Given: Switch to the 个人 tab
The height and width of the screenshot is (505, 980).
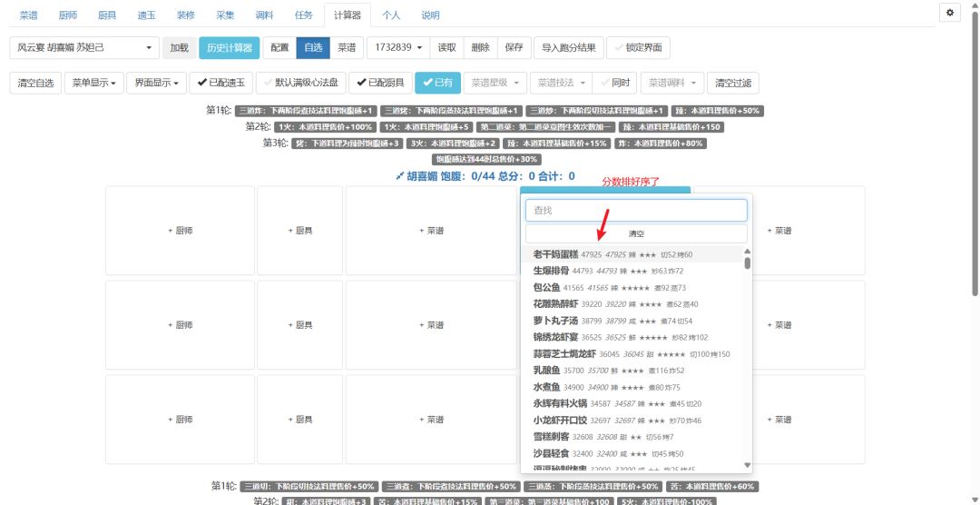Looking at the screenshot, I should pos(391,15).
